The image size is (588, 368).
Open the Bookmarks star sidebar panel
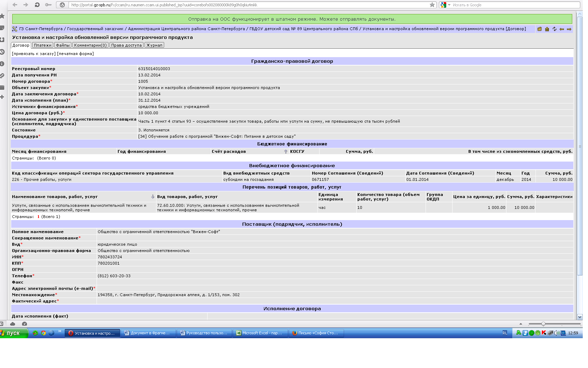coord(2,16)
